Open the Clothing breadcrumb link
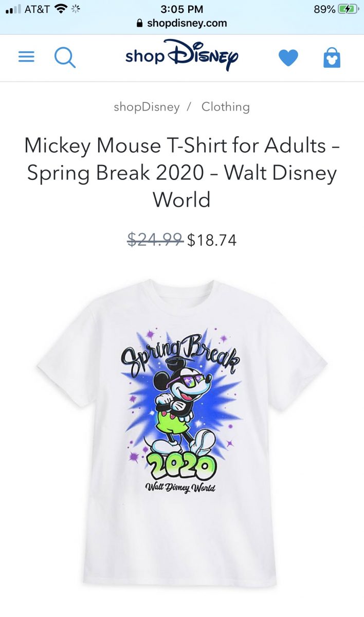This screenshot has height=617, width=364. [x=226, y=107]
